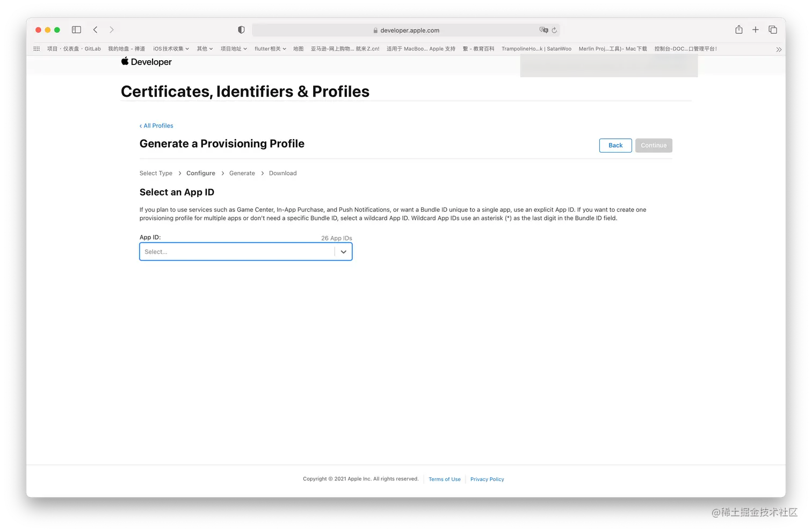Open the Share icon in the toolbar
Image resolution: width=812 pixels, height=532 pixels.
(739, 30)
